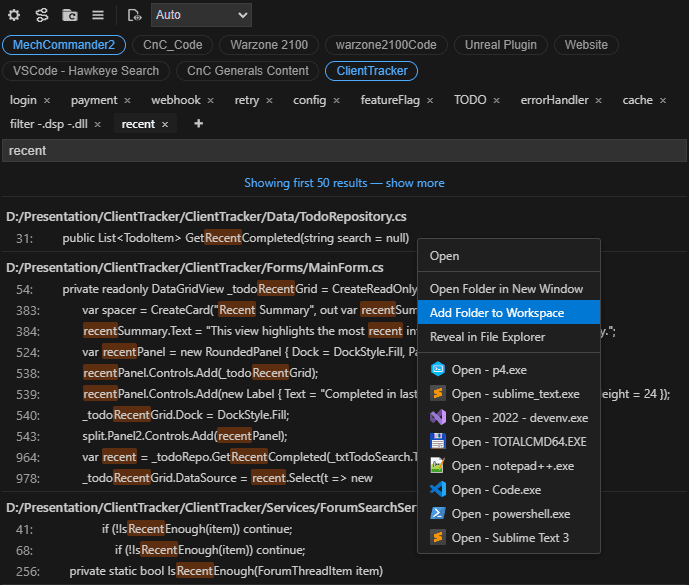
Task: Select the MechCommander2 project chip
Action: click(64, 45)
